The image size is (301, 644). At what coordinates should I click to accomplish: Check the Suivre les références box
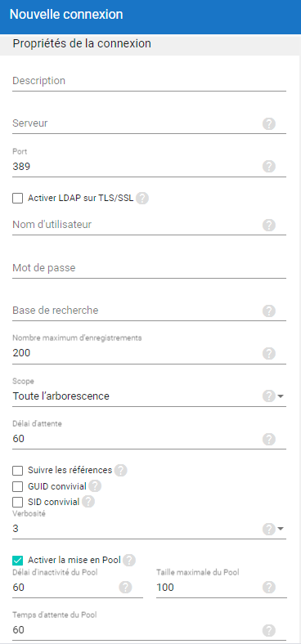click(x=18, y=470)
